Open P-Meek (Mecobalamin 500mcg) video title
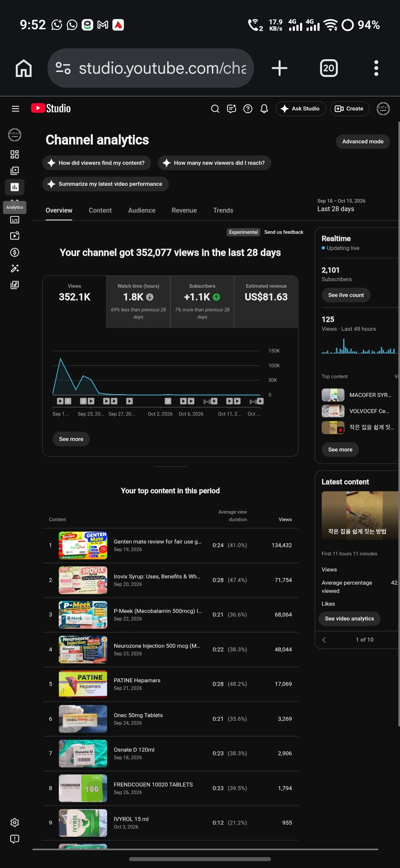Viewport: 400px width, 868px height. pos(158,611)
